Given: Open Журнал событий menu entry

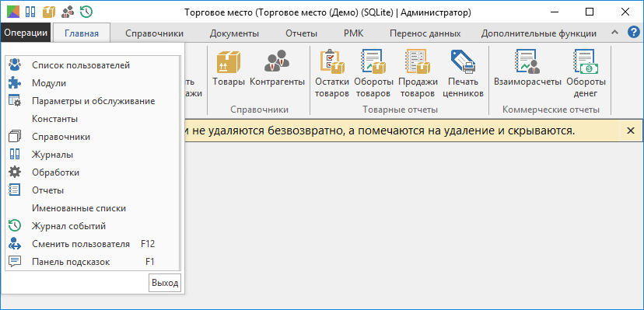Looking at the screenshot, I should [x=93, y=226].
